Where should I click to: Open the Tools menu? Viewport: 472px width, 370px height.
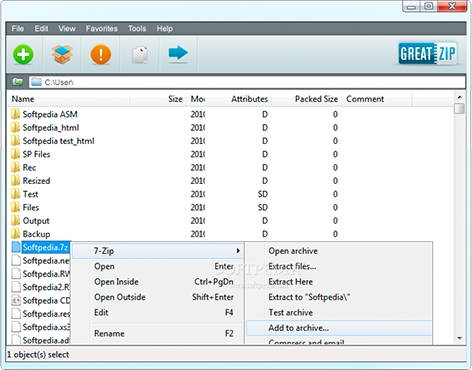(137, 29)
